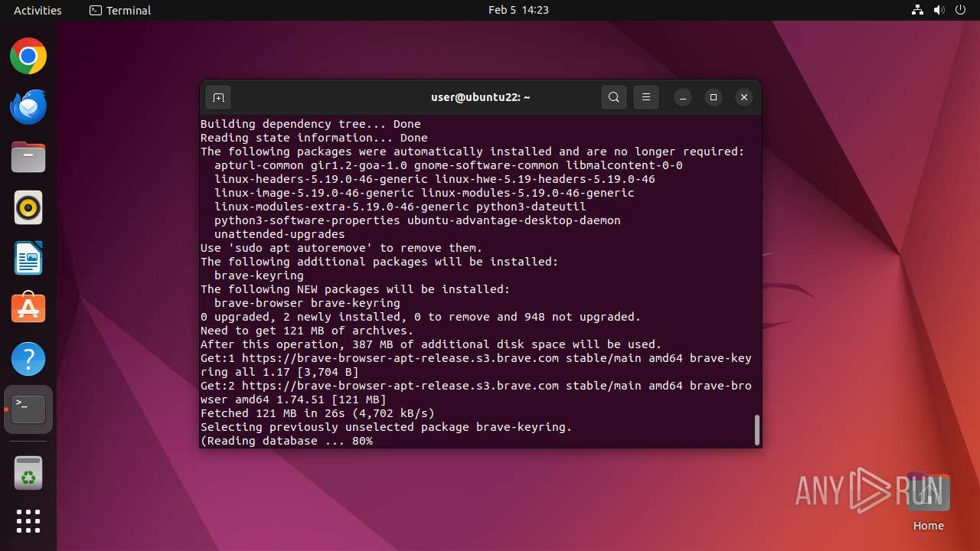Open Google Chrome from the dock

coord(28,57)
